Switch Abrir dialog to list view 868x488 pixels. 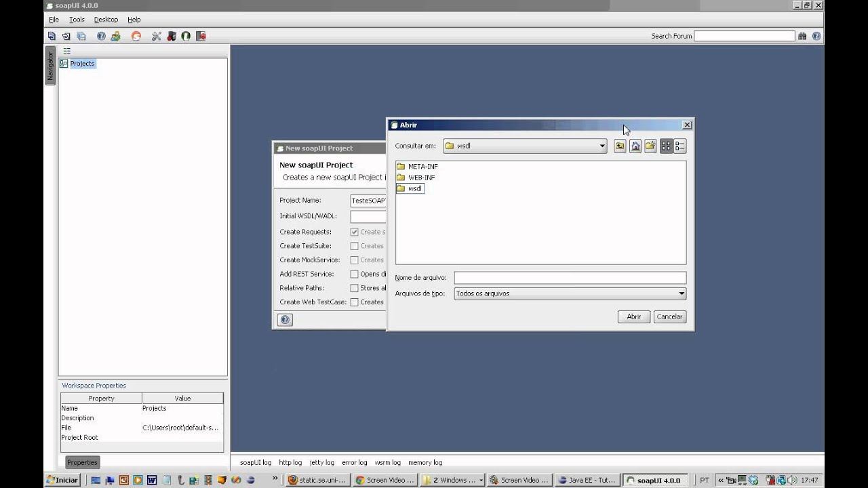[x=666, y=146]
